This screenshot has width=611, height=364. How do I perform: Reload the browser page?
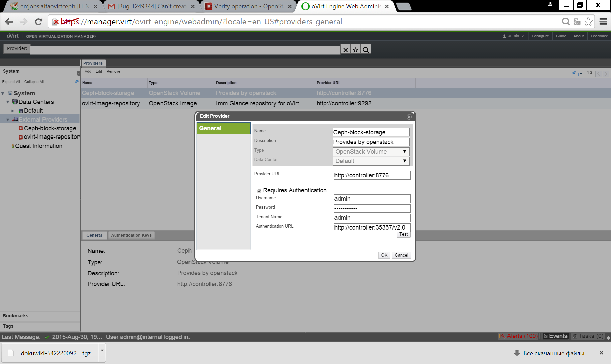[x=38, y=22]
